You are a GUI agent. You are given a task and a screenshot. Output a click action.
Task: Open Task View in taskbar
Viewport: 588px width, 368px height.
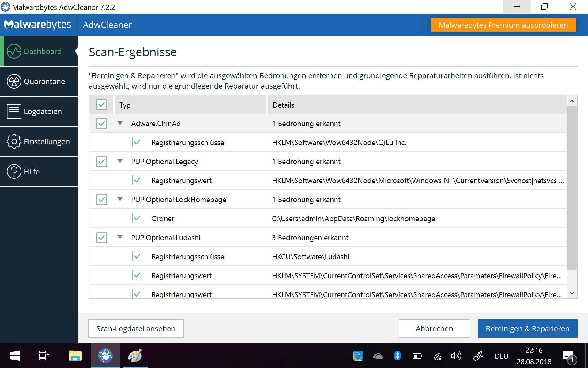pyautogui.click(x=44, y=356)
